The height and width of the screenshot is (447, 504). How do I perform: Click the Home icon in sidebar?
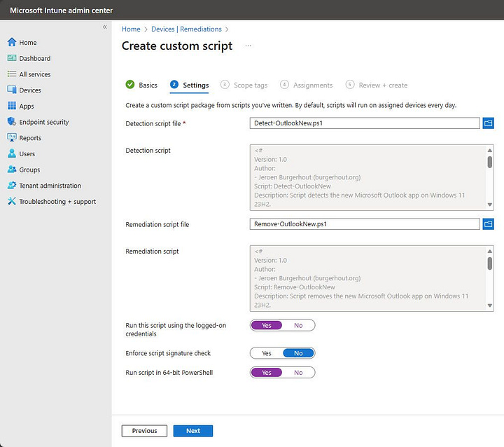(x=12, y=42)
